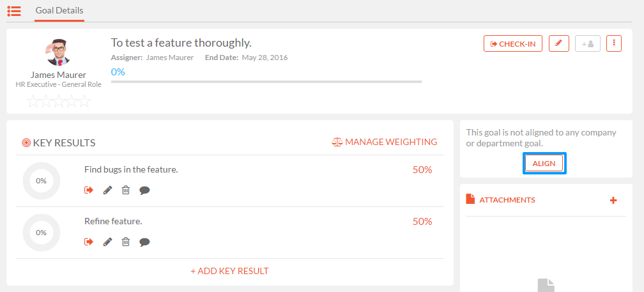This screenshot has width=644, height=292.
Task: Delete the 'Find bugs in the feature' key result
Action: pos(126,190)
